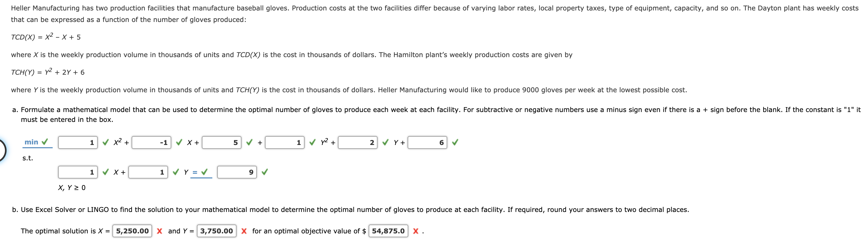Click the X = 5,250.00 answer box
This screenshot has width=868, height=246.
click(x=132, y=231)
